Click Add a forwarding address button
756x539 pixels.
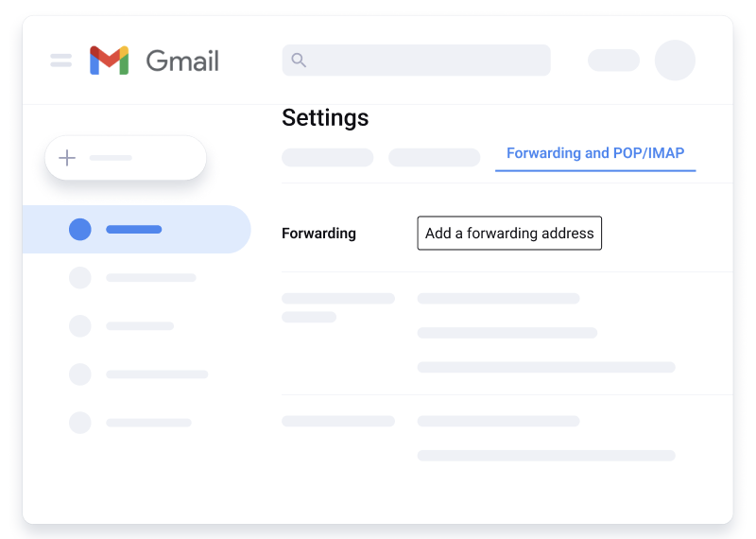(509, 234)
